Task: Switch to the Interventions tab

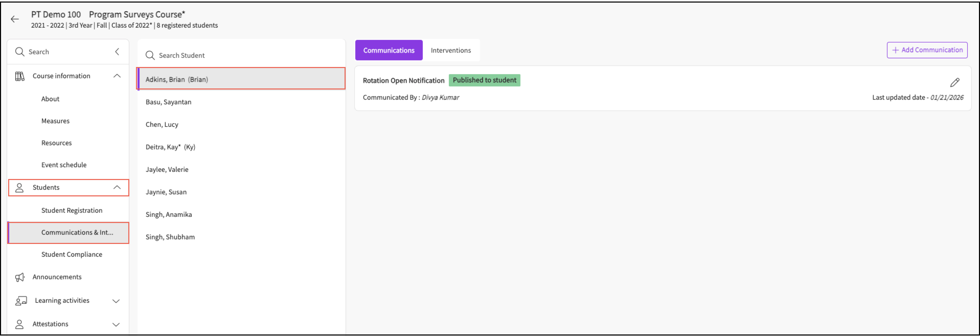Action: click(x=450, y=50)
